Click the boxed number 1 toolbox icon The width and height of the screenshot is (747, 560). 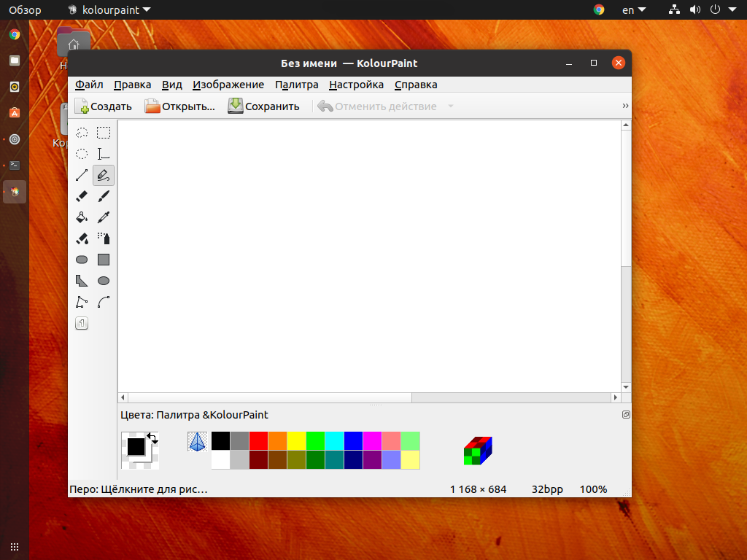click(x=82, y=323)
